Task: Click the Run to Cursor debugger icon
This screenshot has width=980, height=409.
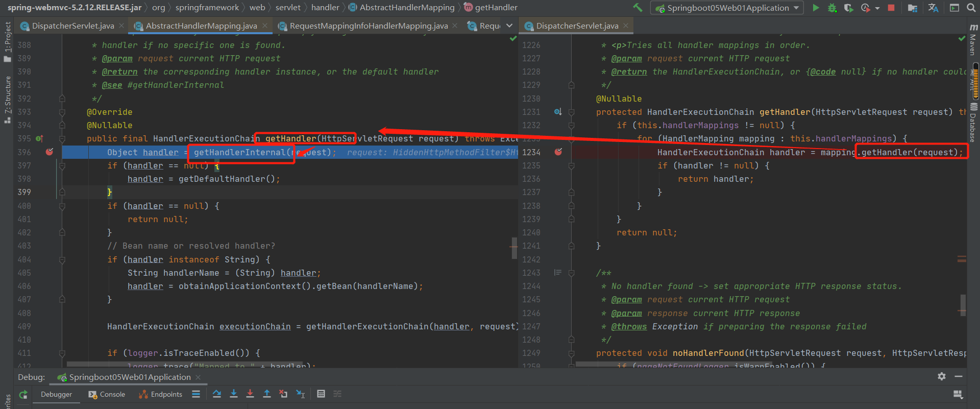Action: tap(300, 394)
